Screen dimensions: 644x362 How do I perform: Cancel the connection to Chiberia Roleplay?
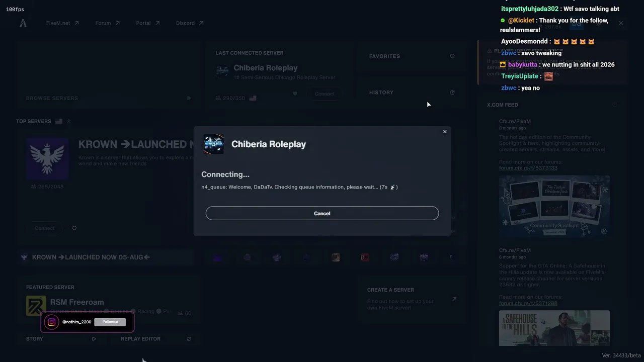pos(322,213)
